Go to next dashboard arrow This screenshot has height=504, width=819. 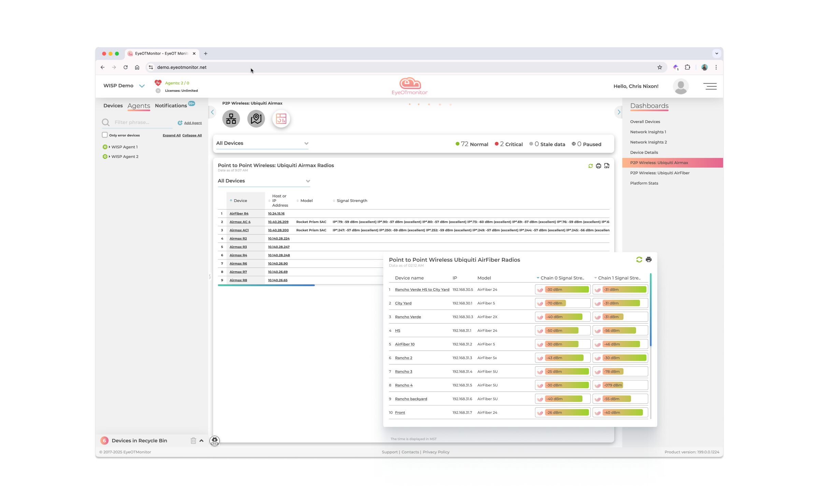click(619, 112)
